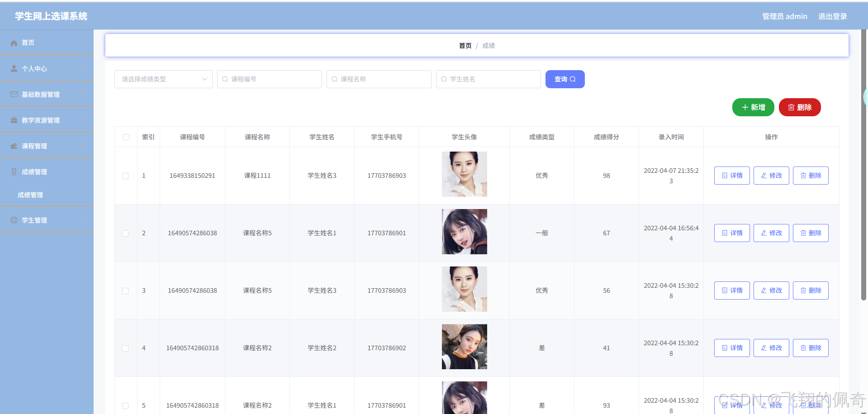Viewport: 868px width, 414px height.
Task: Click the 首页 breadcrumb link
Action: point(465,46)
